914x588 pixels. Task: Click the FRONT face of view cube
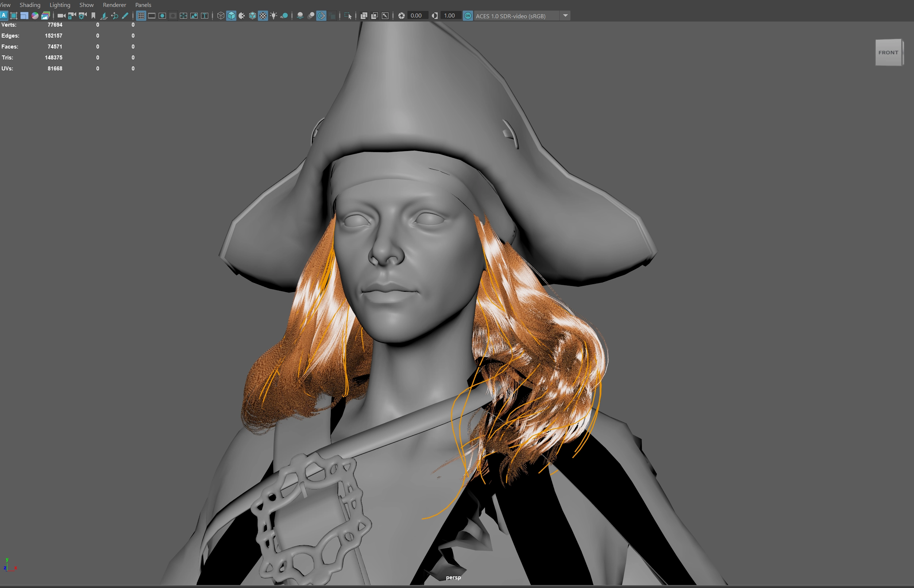pos(888,53)
